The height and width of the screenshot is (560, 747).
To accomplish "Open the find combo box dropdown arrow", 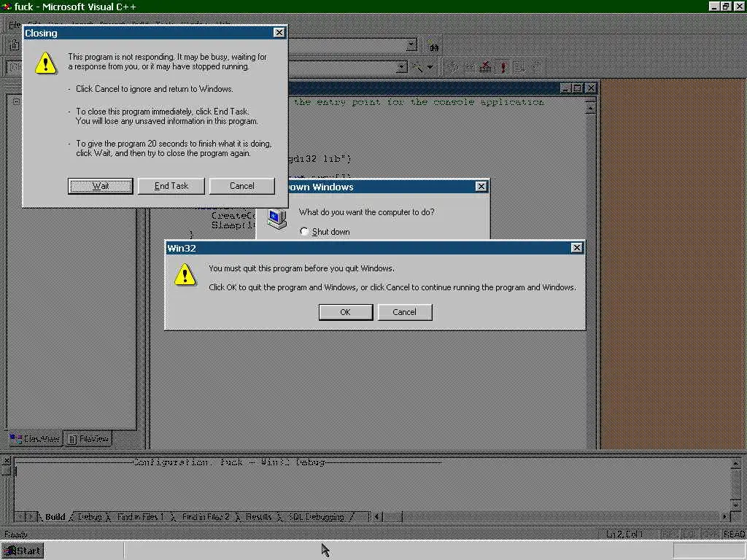I will [x=411, y=44].
